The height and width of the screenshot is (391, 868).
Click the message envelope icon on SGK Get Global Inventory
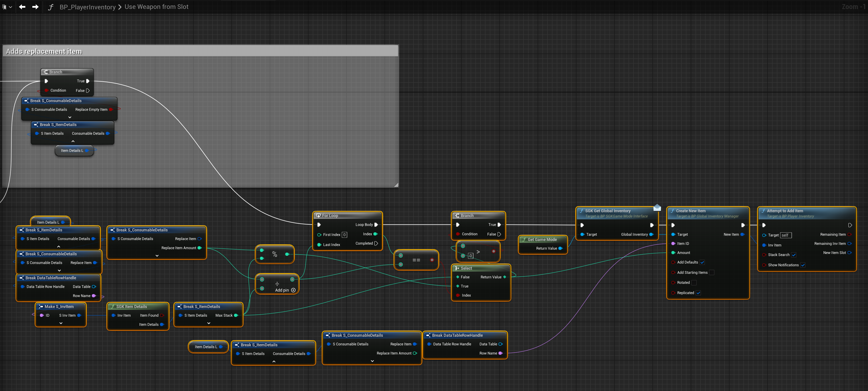(x=657, y=208)
